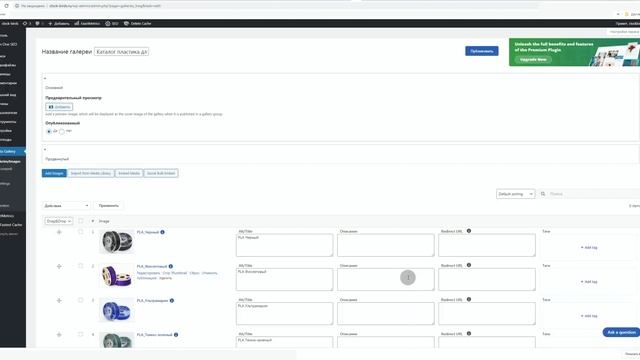Choose Нет radio under Опубликованный
640x360 pixels.
point(62,131)
